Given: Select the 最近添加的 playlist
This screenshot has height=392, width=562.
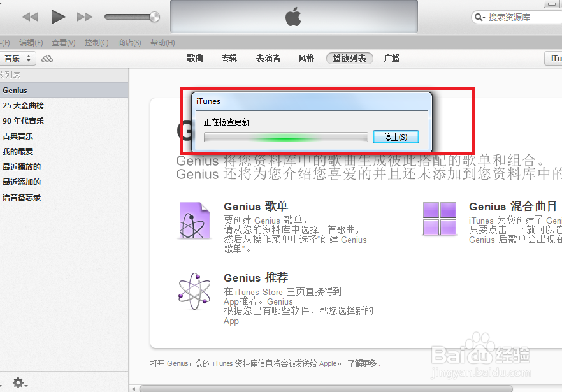Looking at the screenshot, I should click(x=64, y=182).
